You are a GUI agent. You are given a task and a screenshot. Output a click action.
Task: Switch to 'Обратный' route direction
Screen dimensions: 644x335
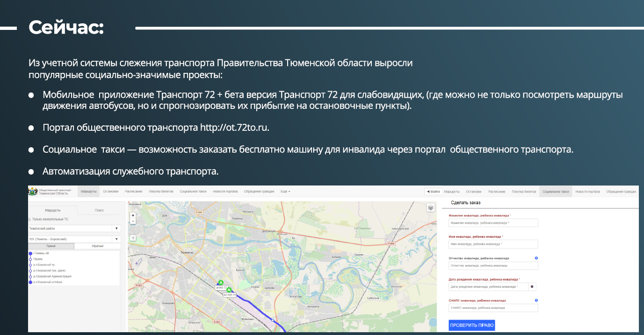pyautogui.click(x=97, y=246)
